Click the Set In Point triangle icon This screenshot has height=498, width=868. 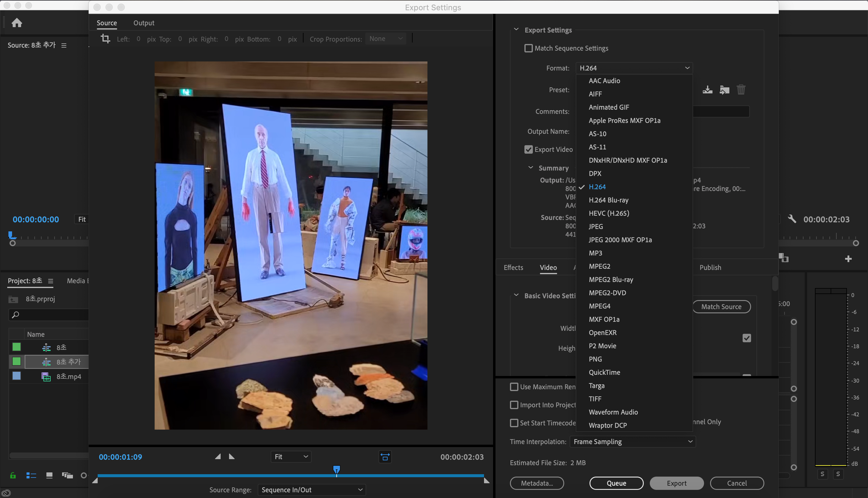pos(218,456)
